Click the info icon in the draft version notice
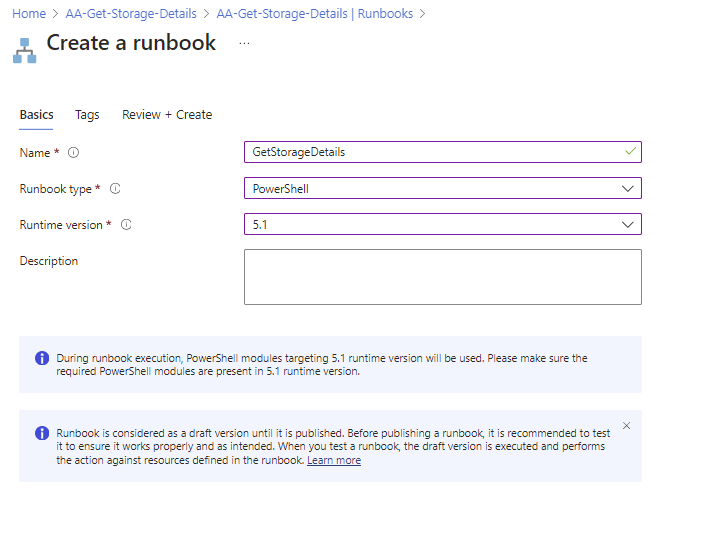The width and height of the screenshot is (720, 543). 42,433
